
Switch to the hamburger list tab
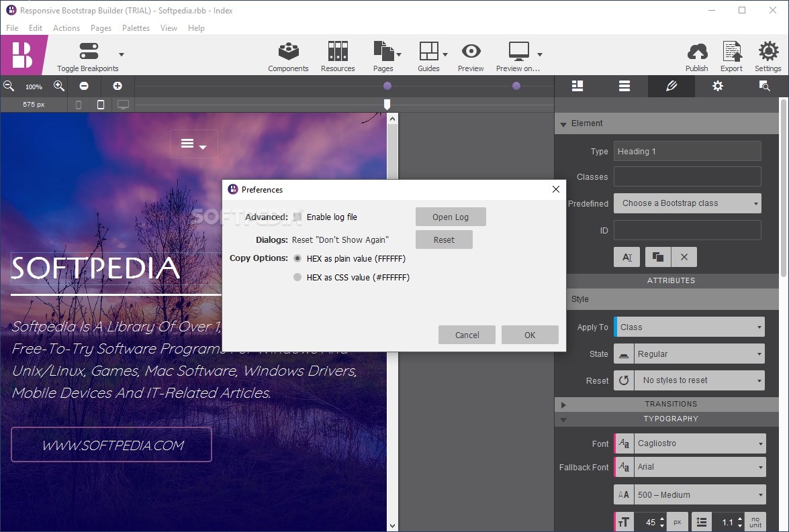click(624, 86)
